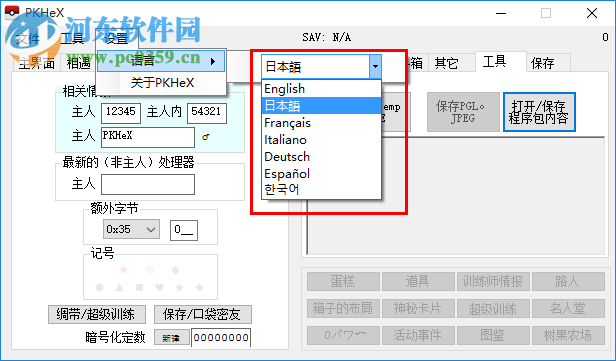Click the 0パワー button
616x361 pixels.
tap(343, 335)
